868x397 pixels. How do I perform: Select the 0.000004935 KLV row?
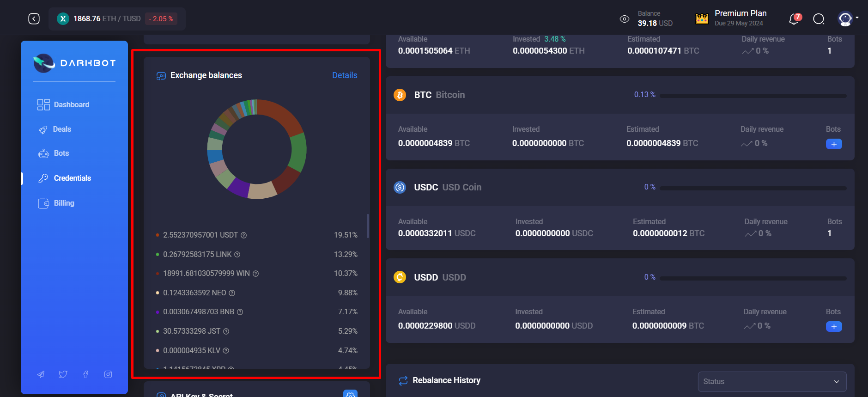point(257,351)
